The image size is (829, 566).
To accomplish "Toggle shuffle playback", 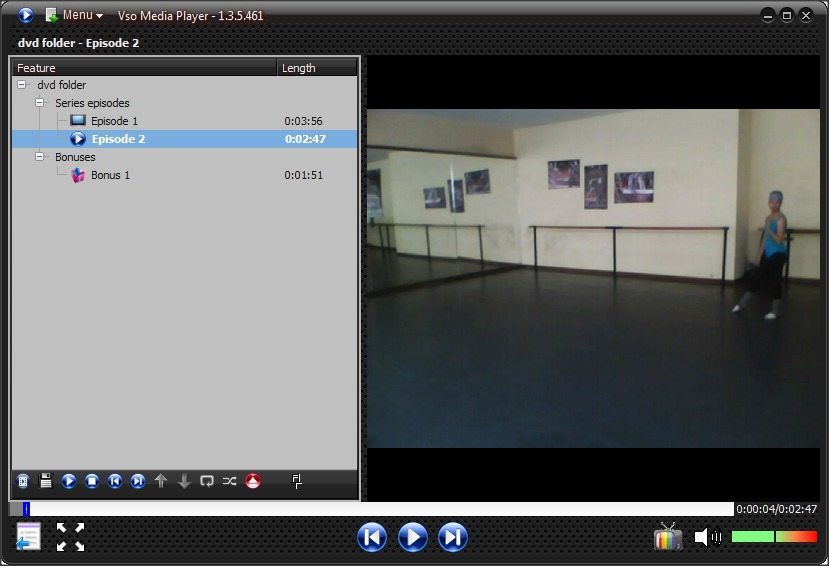I will point(229,481).
